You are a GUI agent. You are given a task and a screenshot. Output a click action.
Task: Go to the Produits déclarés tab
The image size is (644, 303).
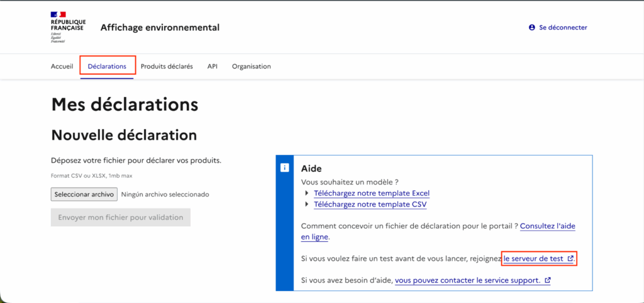click(167, 66)
